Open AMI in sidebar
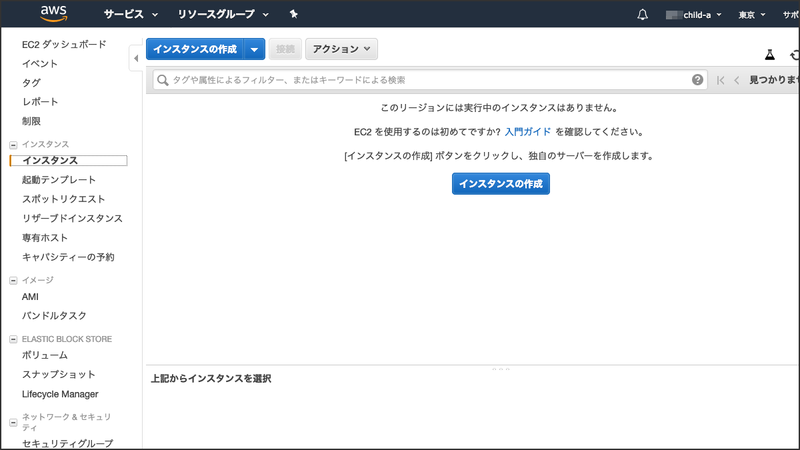Image resolution: width=800 pixels, height=450 pixels. point(30,296)
